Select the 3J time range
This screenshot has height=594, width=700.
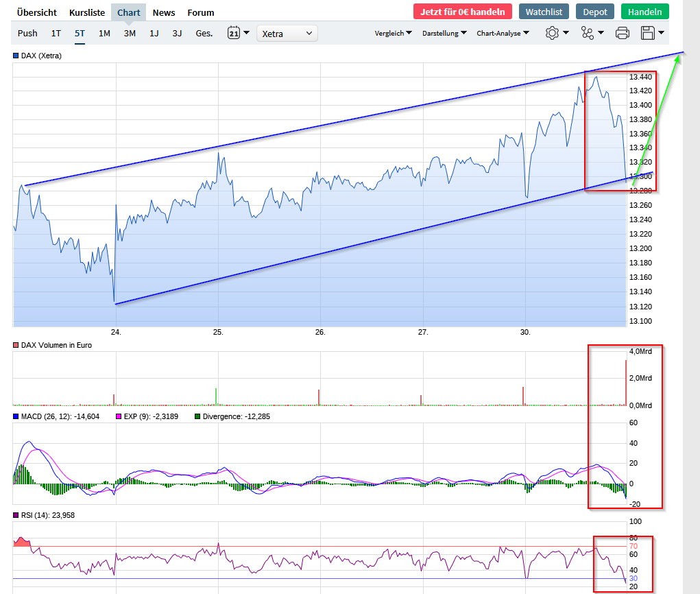[x=178, y=33]
